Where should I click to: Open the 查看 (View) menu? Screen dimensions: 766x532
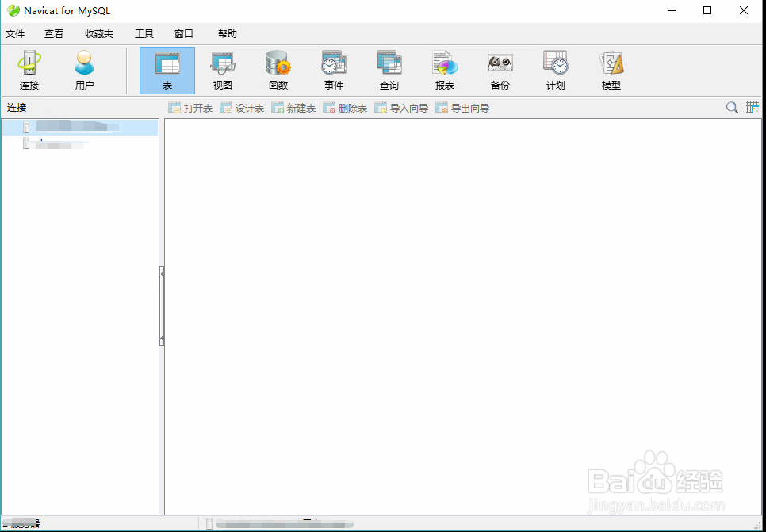pos(54,34)
